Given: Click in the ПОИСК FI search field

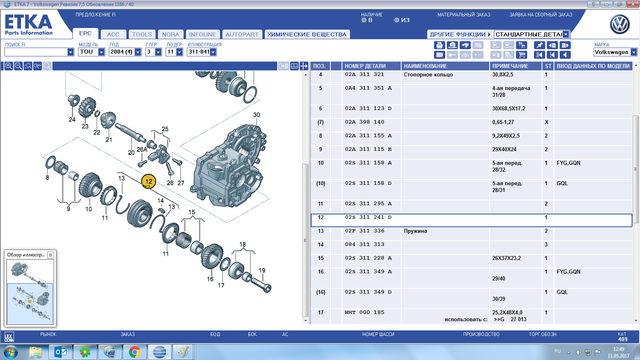Looking at the screenshot, I should click(x=36, y=52).
